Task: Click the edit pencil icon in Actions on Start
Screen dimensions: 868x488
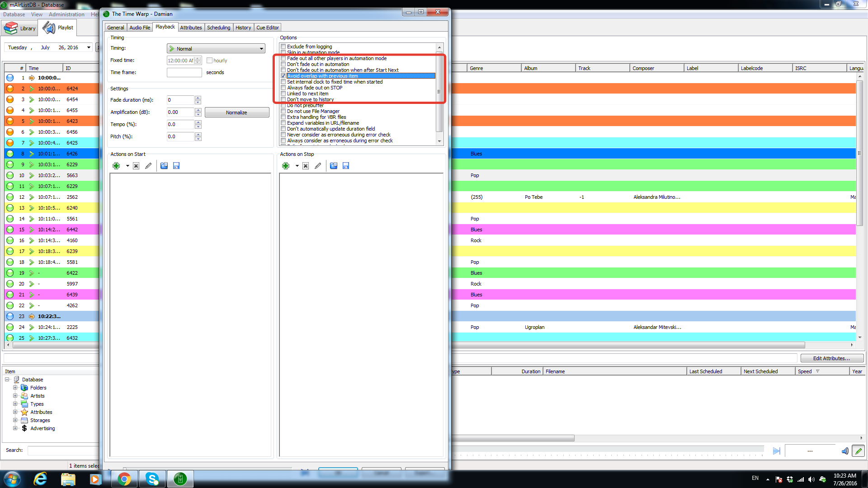Action: tap(148, 166)
